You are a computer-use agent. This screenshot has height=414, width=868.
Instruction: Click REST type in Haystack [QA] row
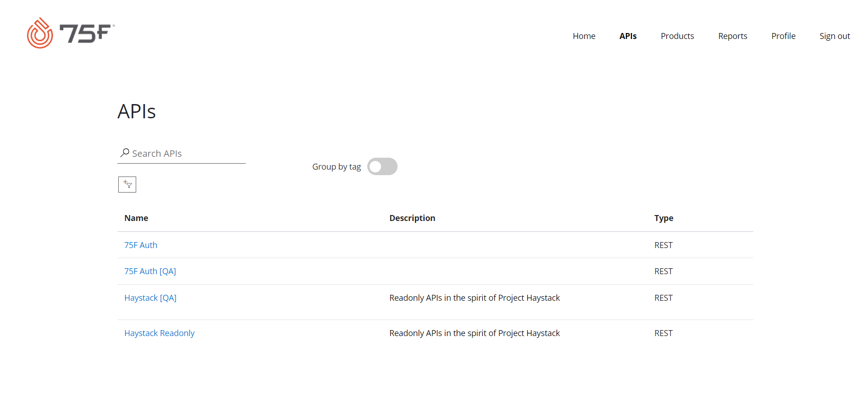point(663,298)
